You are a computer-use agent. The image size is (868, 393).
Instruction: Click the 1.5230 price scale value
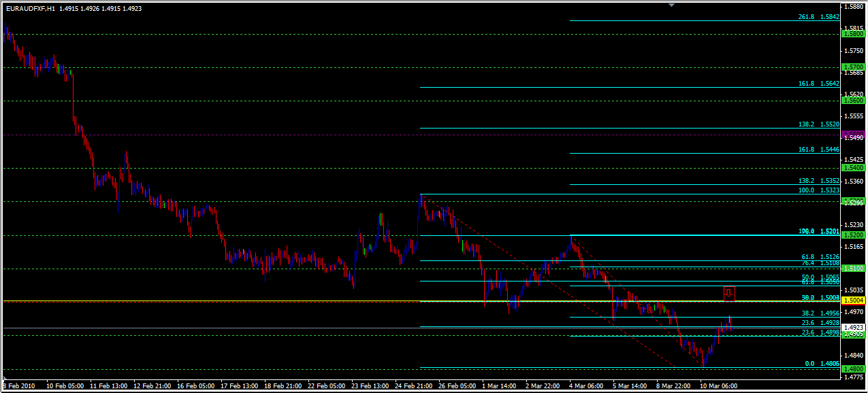[853, 225]
